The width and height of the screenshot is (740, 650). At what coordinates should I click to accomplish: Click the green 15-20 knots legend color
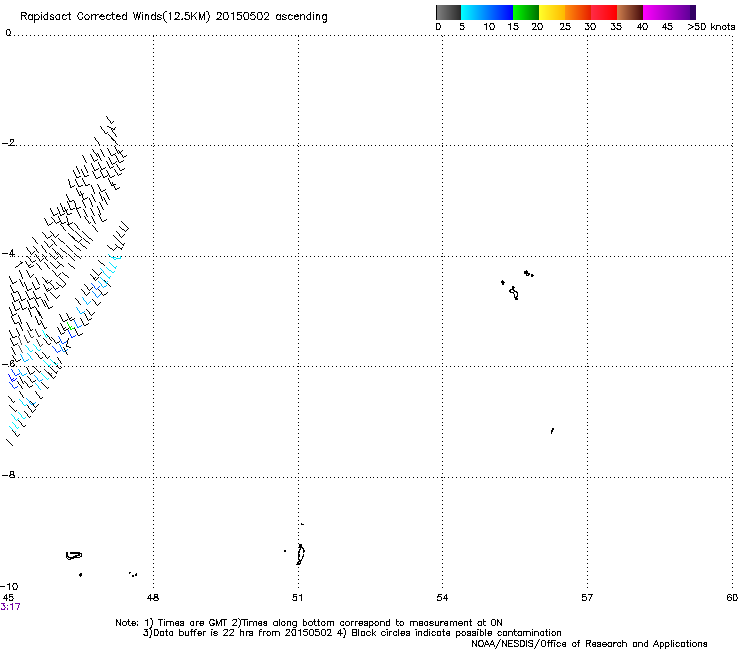point(526,12)
